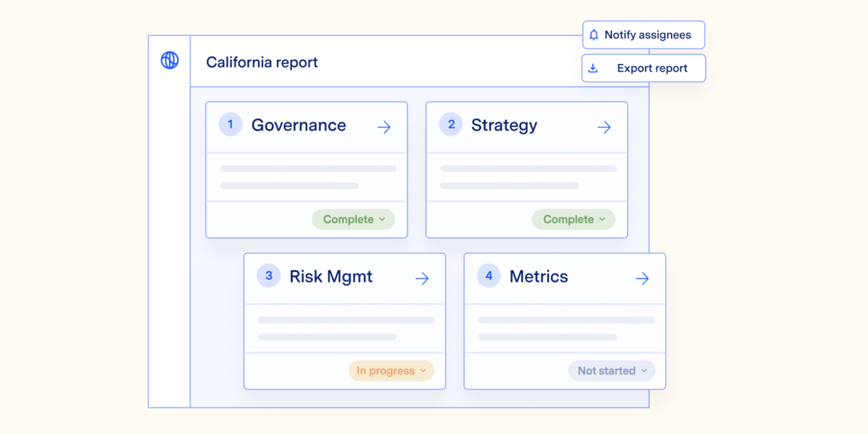Click the bell icon on Notify assignees
This screenshot has width=868, height=434.
tap(594, 35)
